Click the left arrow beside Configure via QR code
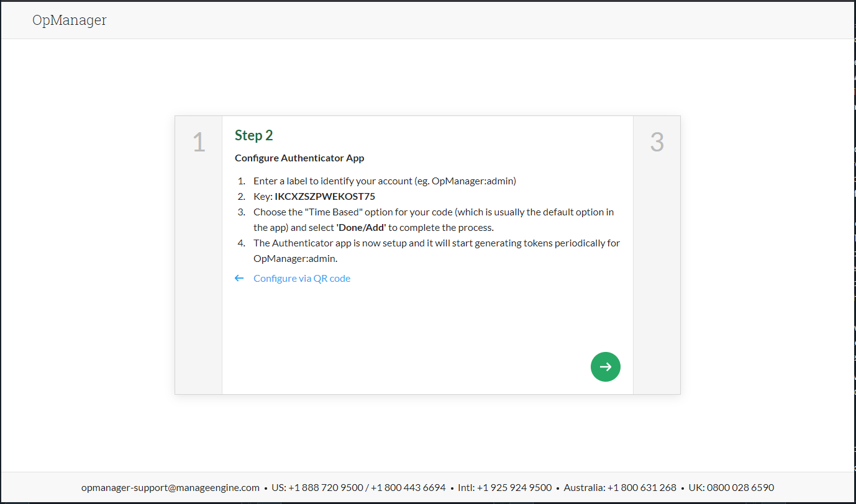Image resolution: width=856 pixels, height=504 pixels. pos(239,279)
